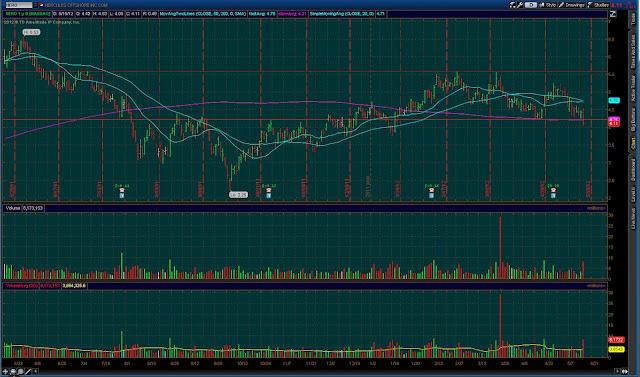Toggle the chart-mode icon at top right corner

[613, 14]
